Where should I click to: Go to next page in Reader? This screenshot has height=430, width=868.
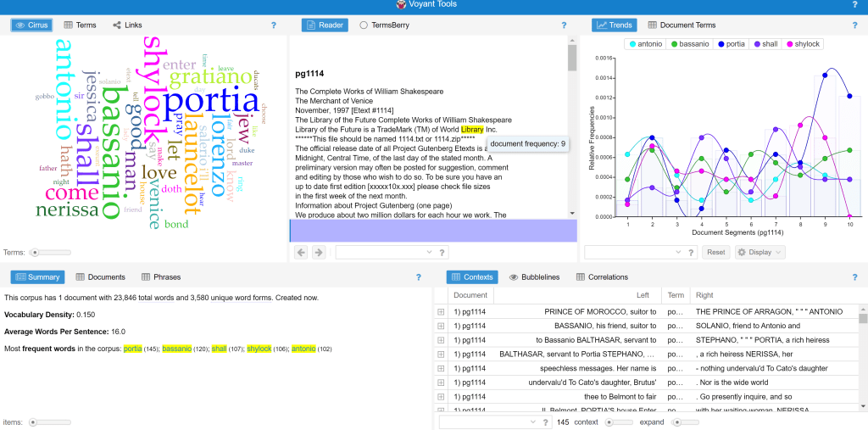319,253
